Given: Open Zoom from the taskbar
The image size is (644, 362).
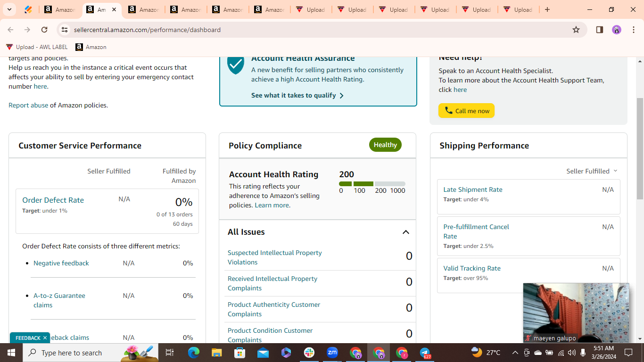Looking at the screenshot, I should click(332, 353).
